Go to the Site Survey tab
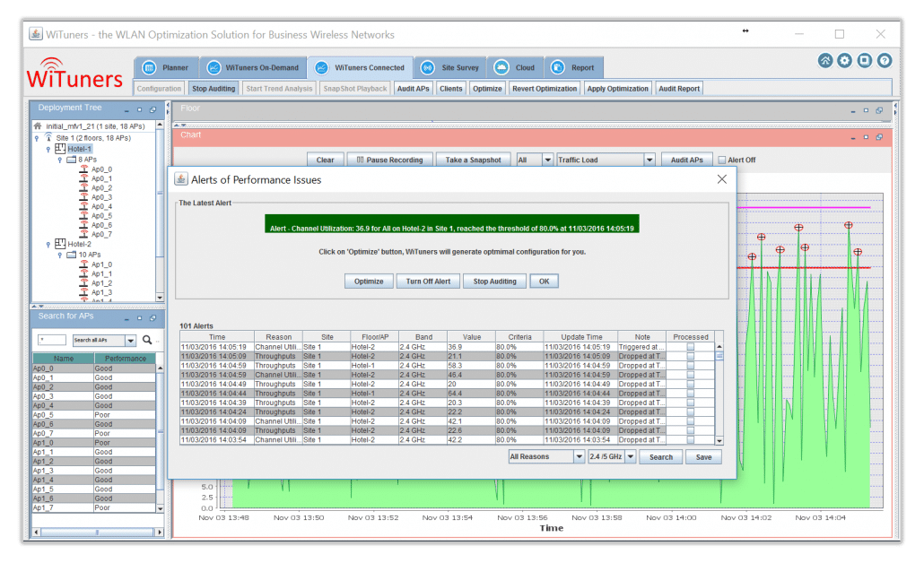This screenshot has width=924, height=563. point(451,68)
